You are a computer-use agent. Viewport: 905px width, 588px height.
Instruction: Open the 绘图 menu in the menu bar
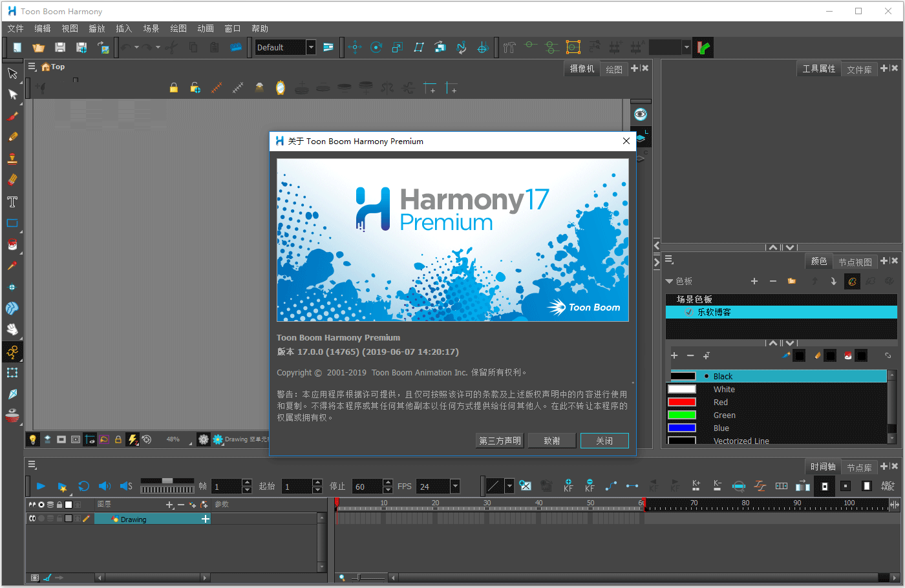(x=178, y=28)
